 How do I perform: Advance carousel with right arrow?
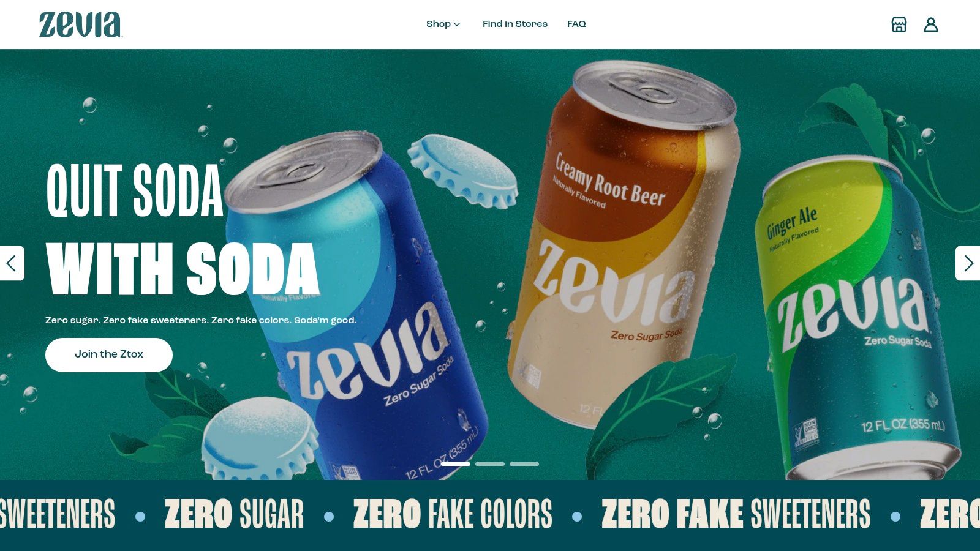click(968, 263)
